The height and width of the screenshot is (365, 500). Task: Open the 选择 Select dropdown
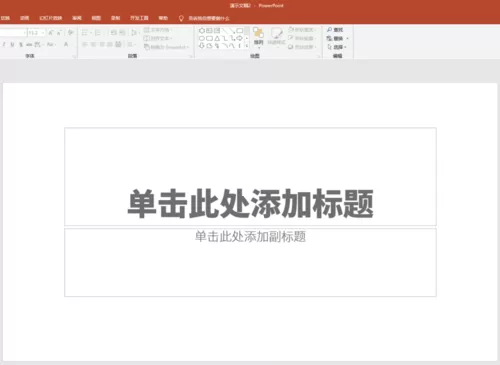click(337, 47)
